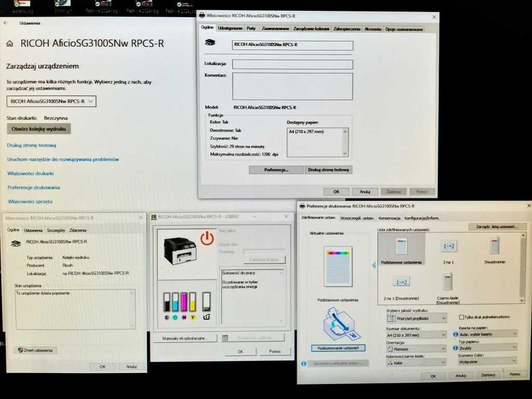Viewport: 532px width, 399px height.
Task: Go back with the Settings back arrow
Action: pyautogui.click(x=6, y=23)
